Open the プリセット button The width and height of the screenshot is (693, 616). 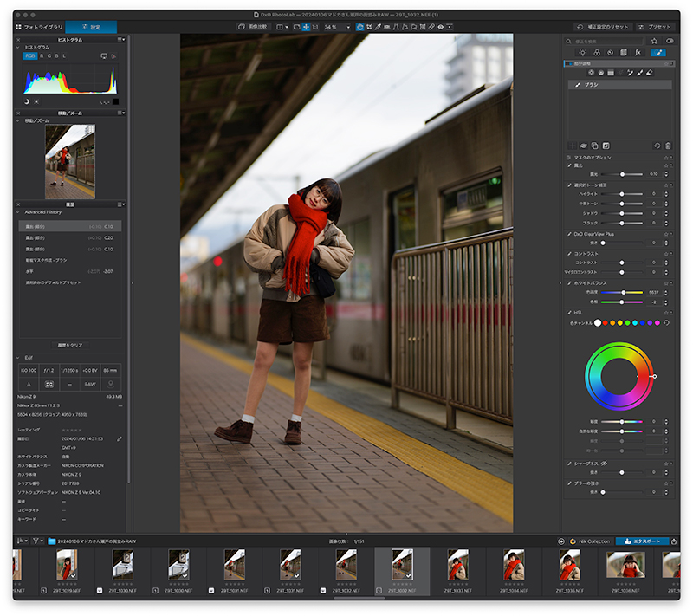point(655,27)
